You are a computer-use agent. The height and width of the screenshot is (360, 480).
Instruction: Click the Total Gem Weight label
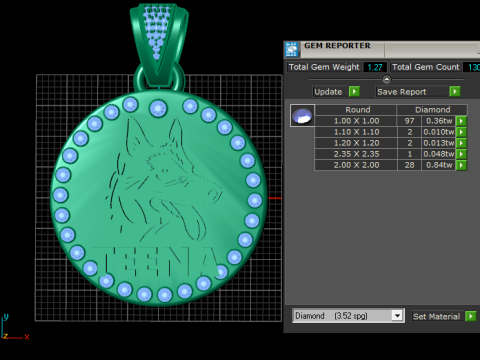[x=324, y=67]
